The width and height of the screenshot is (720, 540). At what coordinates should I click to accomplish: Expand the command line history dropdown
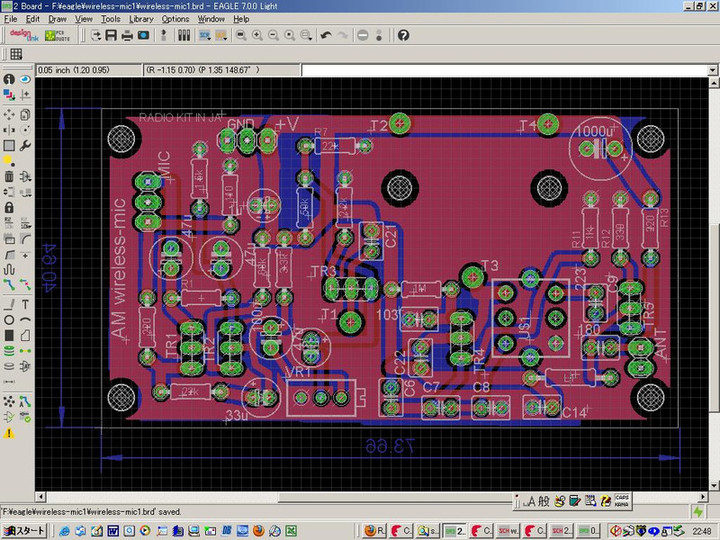coord(712,71)
